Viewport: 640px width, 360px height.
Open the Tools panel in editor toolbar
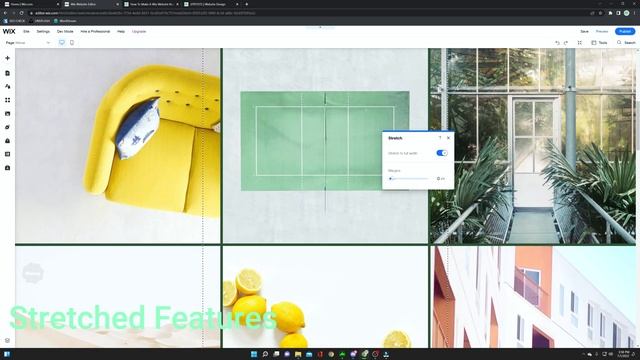pos(599,42)
